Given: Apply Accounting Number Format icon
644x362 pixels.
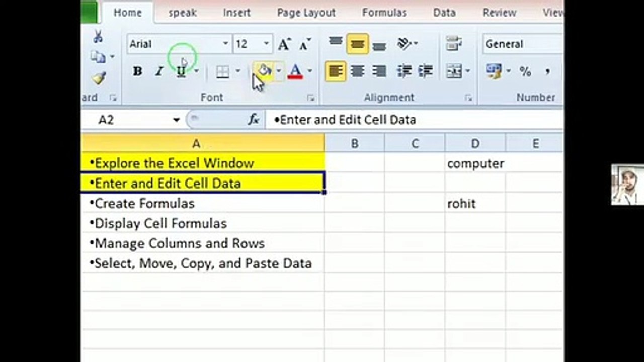Looking at the screenshot, I should pos(494,71).
